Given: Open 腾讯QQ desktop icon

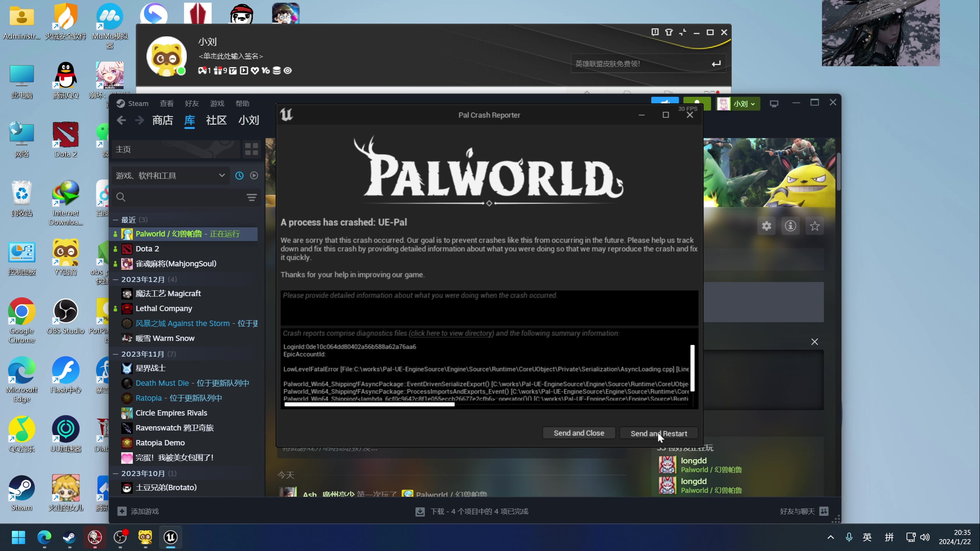Looking at the screenshot, I should (x=65, y=81).
